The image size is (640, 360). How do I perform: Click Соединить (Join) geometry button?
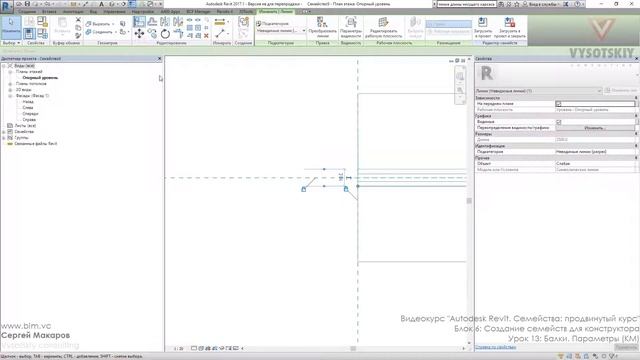pos(100,32)
